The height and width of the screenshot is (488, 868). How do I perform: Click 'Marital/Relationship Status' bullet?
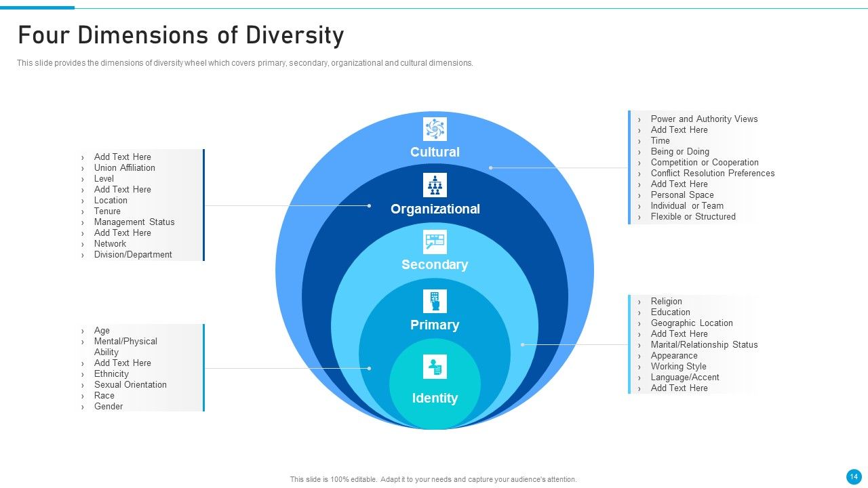point(704,345)
